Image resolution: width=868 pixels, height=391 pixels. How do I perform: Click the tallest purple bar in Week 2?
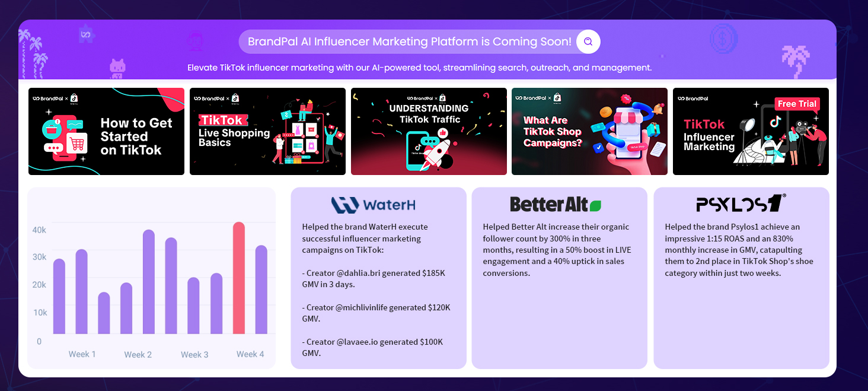point(149,282)
